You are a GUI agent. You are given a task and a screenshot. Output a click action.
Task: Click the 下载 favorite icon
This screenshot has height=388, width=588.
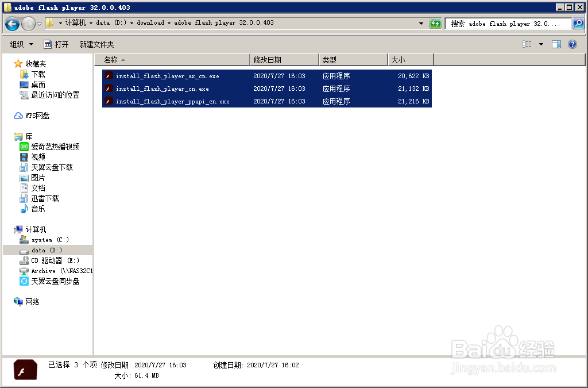tap(24, 74)
